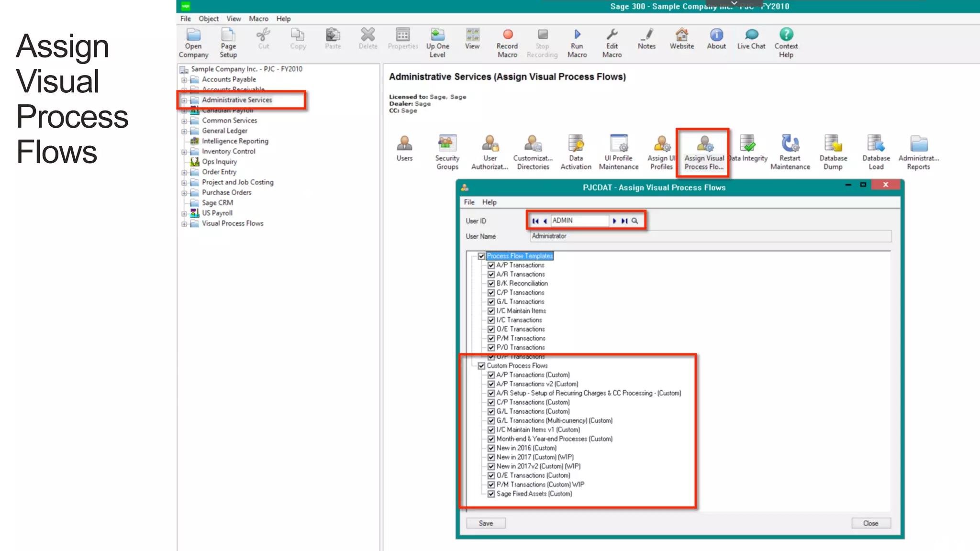This screenshot has height=551, width=980.
Task: Open UI Profile Maintenance
Action: tap(618, 144)
